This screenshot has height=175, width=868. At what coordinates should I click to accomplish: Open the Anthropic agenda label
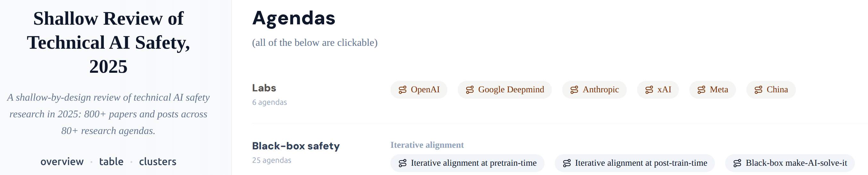click(601, 90)
